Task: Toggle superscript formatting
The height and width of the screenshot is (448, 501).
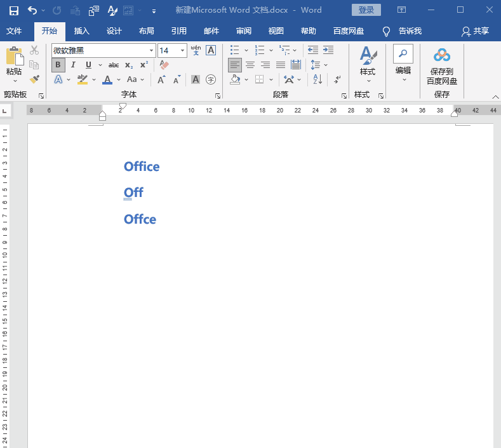Action: tap(144, 65)
